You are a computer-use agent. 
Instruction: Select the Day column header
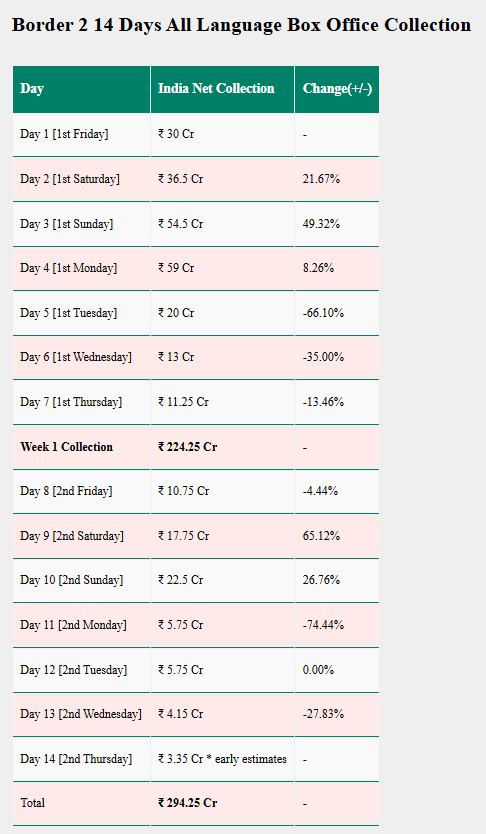pyautogui.click(x=32, y=88)
